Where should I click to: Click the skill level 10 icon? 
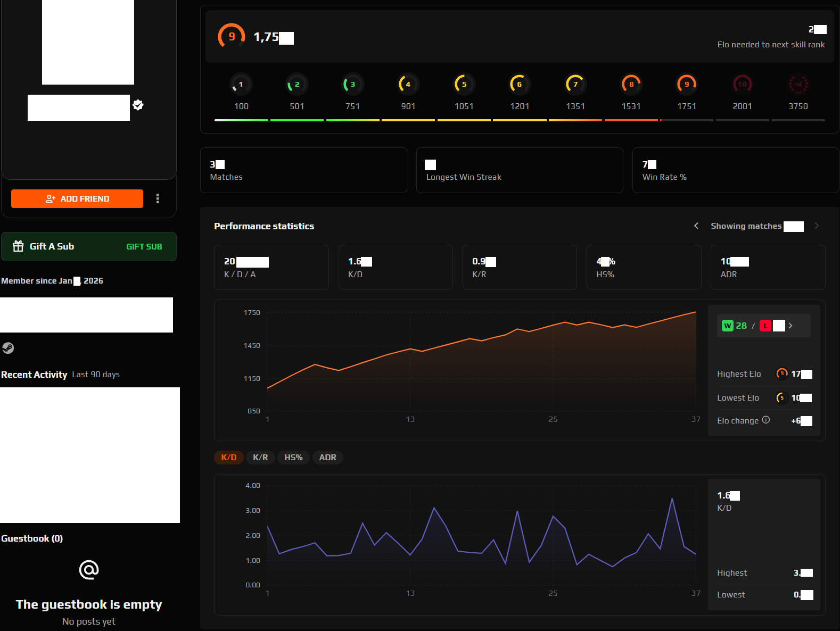[742, 84]
